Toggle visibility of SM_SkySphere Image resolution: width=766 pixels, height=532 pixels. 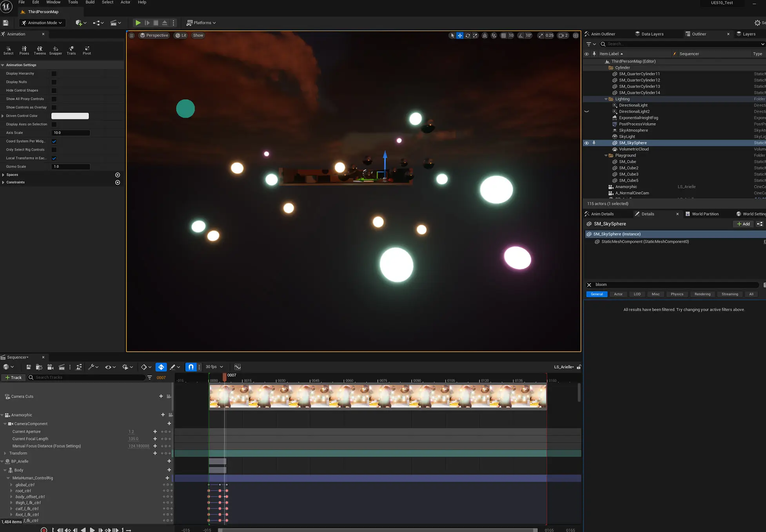586,143
